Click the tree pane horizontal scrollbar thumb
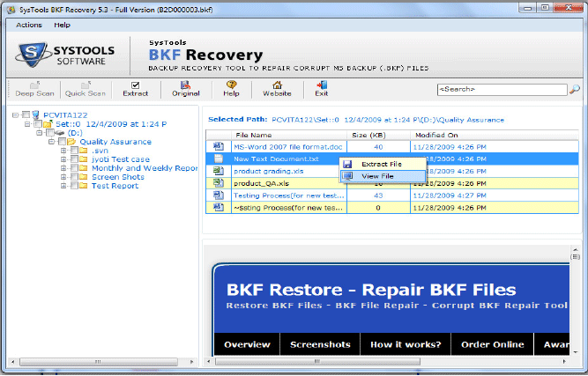Image resolution: width=588 pixels, height=376 pixels. (99, 362)
